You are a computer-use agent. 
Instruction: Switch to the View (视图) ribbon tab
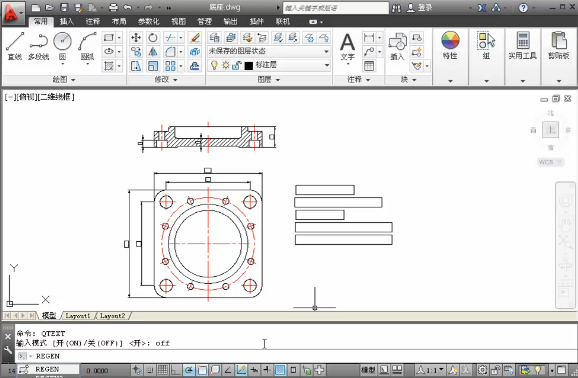pyautogui.click(x=178, y=21)
